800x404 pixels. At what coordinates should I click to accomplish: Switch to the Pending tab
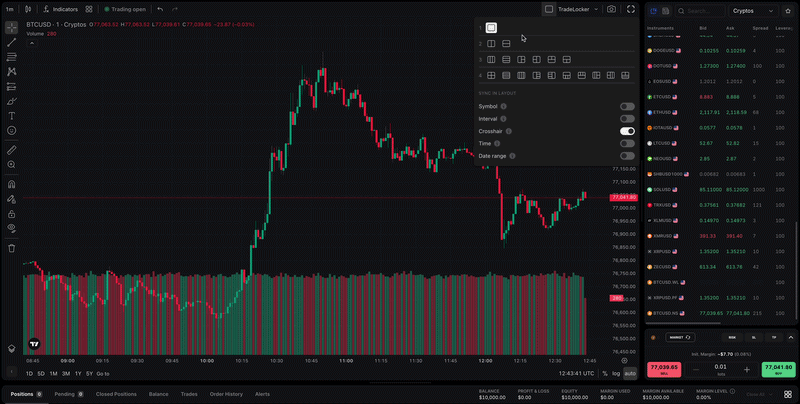click(x=69, y=394)
